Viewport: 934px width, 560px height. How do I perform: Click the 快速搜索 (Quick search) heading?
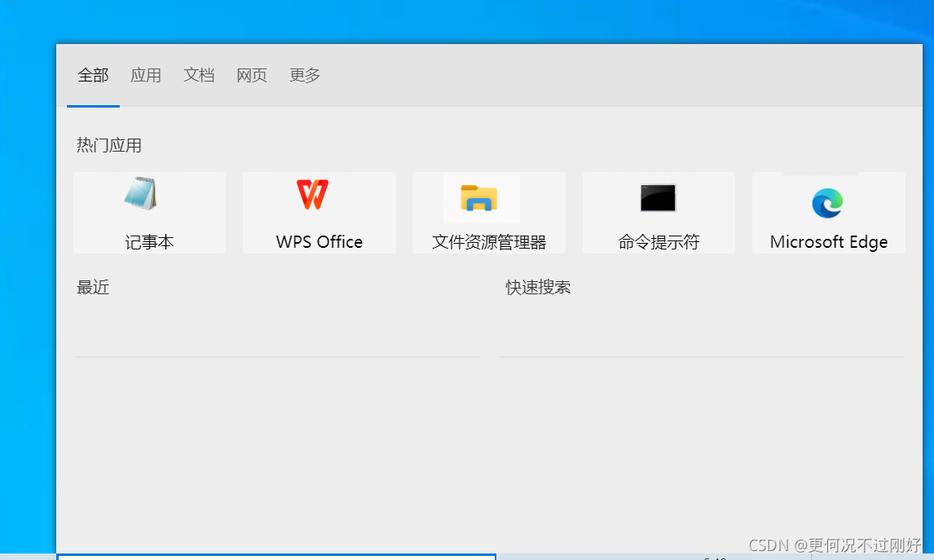coord(539,287)
